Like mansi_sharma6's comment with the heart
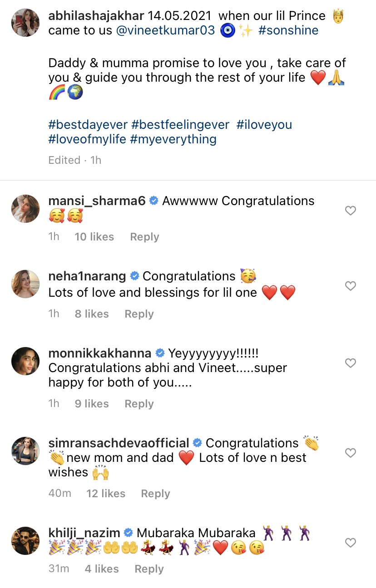This screenshot has height=588, width=376. pyautogui.click(x=350, y=211)
